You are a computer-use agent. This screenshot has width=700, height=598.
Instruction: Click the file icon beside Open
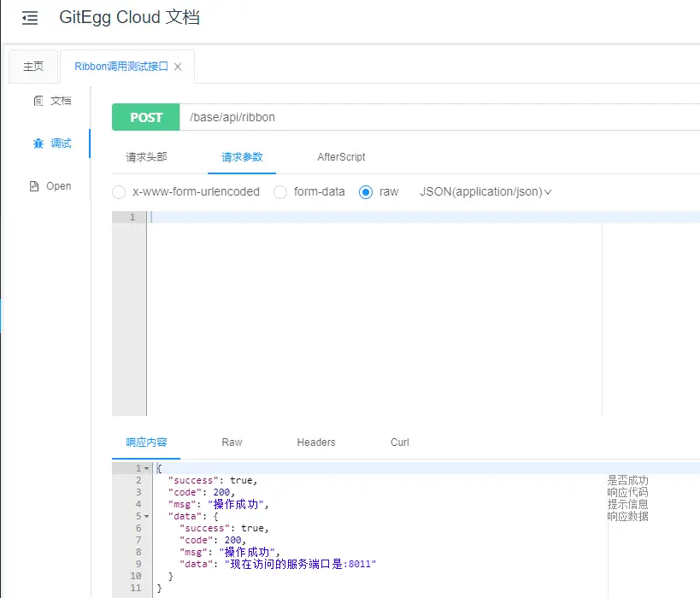(x=34, y=186)
